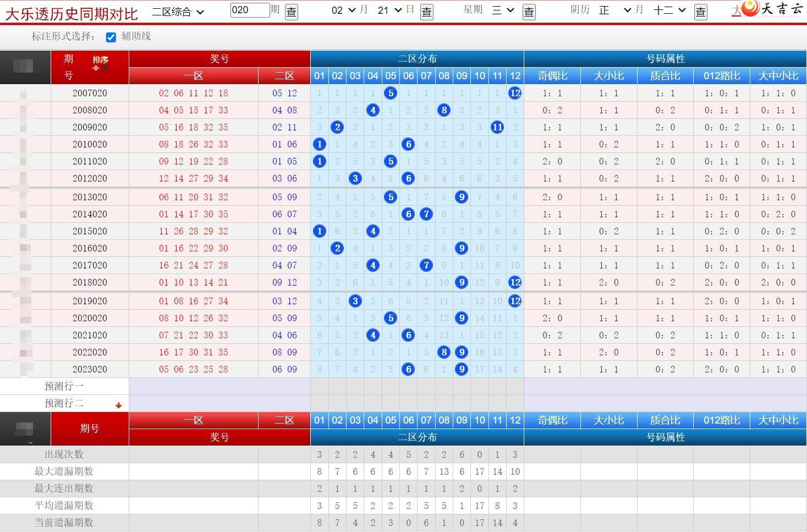
Task: Click blue ball 8 in row 2008020
Action: (444, 110)
